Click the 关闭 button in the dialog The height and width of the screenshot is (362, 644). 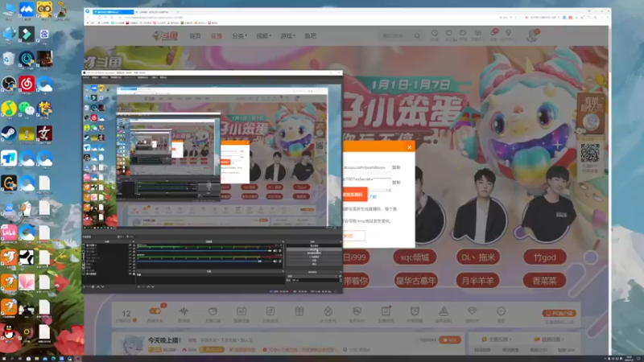(x=353, y=236)
